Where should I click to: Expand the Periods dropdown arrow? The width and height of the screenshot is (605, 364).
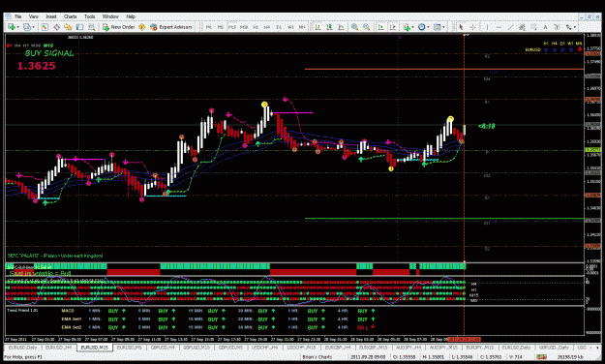click(x=428, y=27)
